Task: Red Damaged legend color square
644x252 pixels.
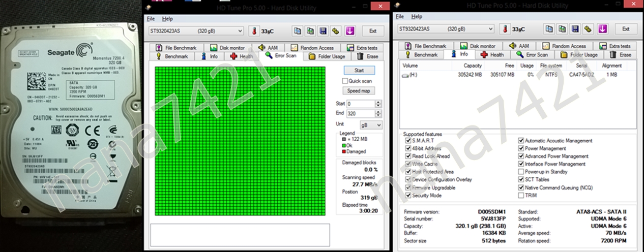Action: point(343,151)
